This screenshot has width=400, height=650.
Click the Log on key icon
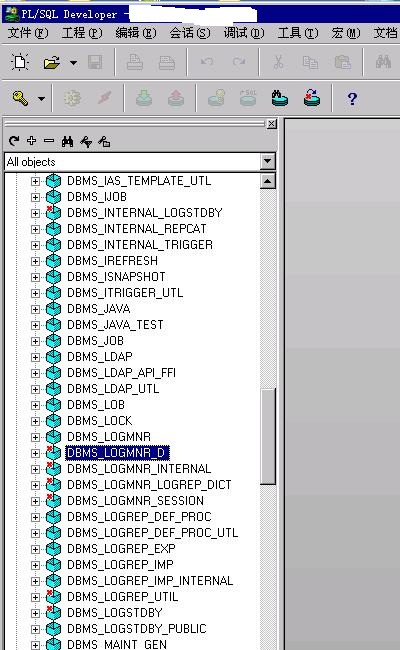(x=20, y=98)
